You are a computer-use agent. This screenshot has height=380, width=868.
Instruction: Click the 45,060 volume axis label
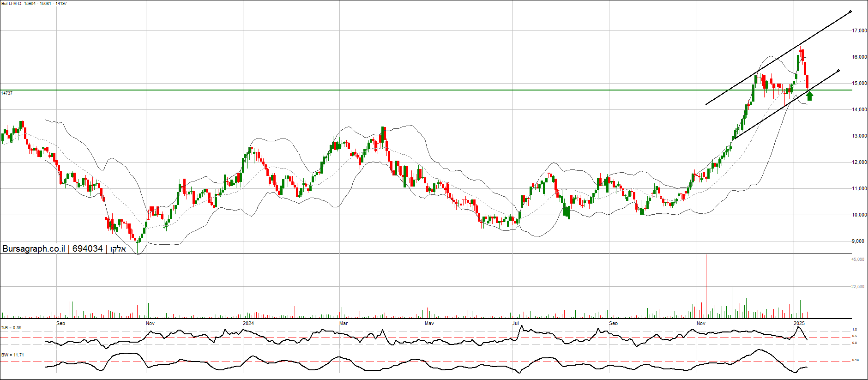coord(858,259)
